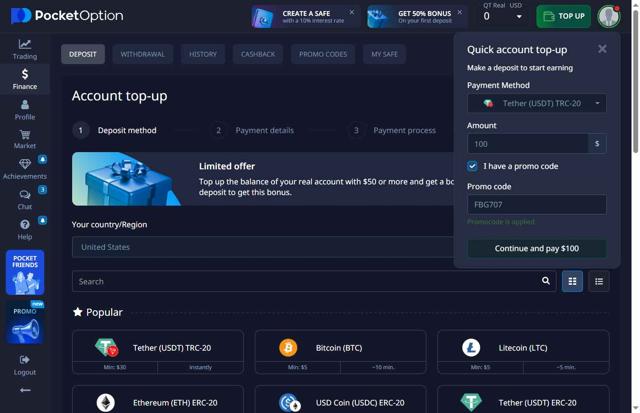Dismiss the Create a Safe banner
The width and height of the screenshot is (640, 413).
click(352, 12)
